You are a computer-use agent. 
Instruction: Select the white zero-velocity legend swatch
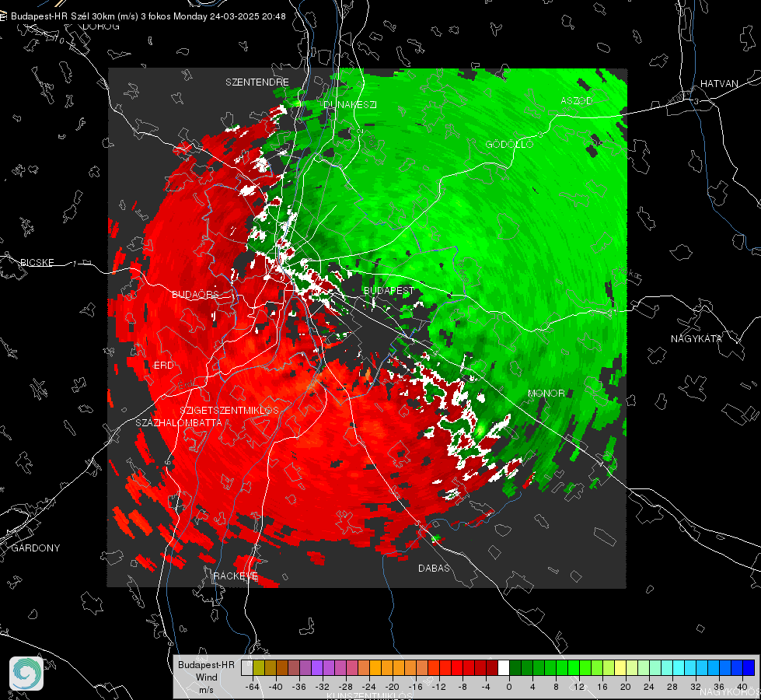click(504, 667)
